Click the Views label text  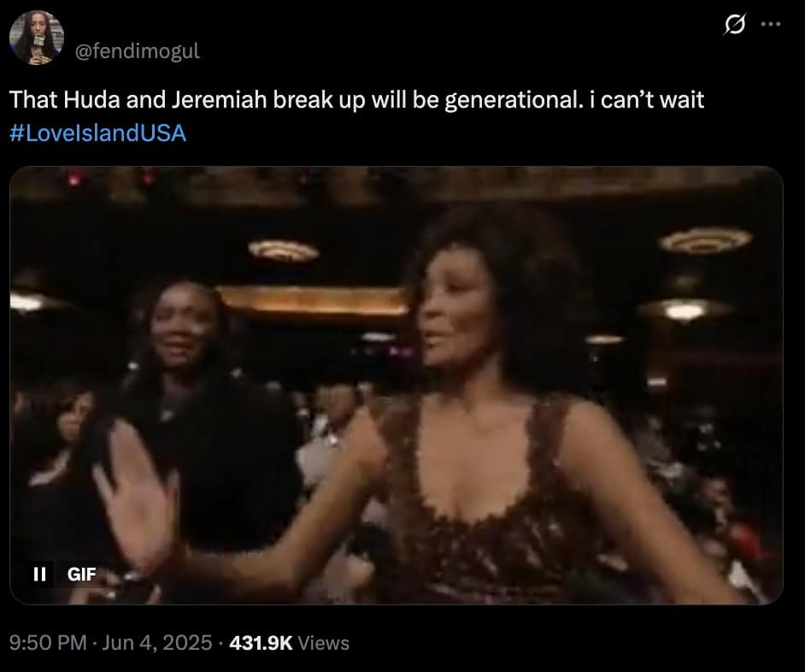[323, 643]
